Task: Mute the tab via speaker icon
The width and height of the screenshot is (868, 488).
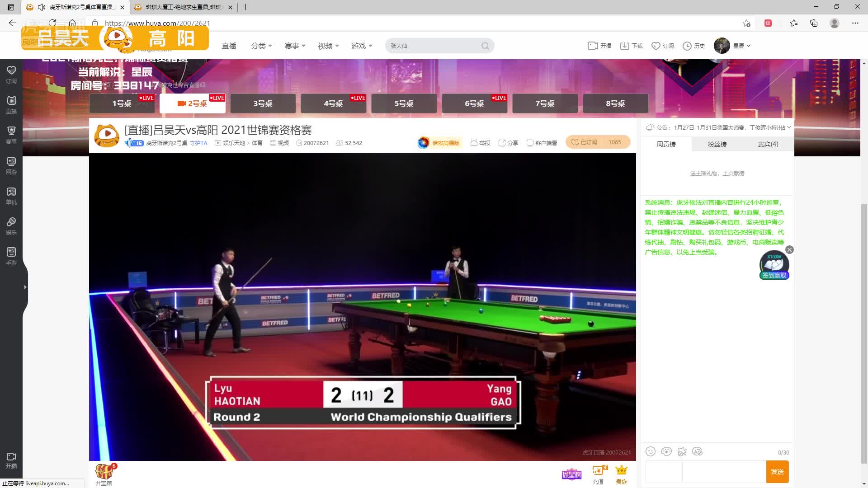Action: pos(42,7)
